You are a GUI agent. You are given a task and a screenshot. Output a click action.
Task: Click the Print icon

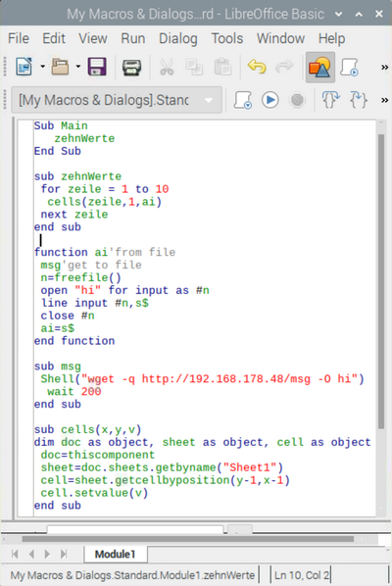[x=132, y=68]
